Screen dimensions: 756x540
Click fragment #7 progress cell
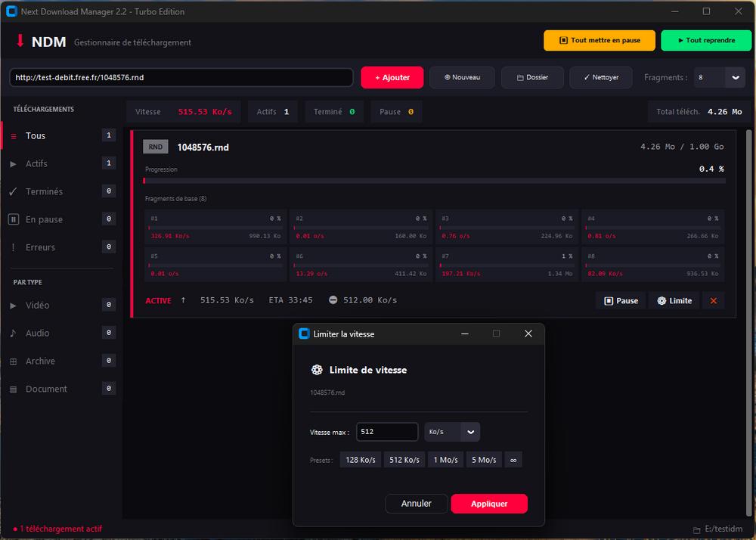[507, 264]
